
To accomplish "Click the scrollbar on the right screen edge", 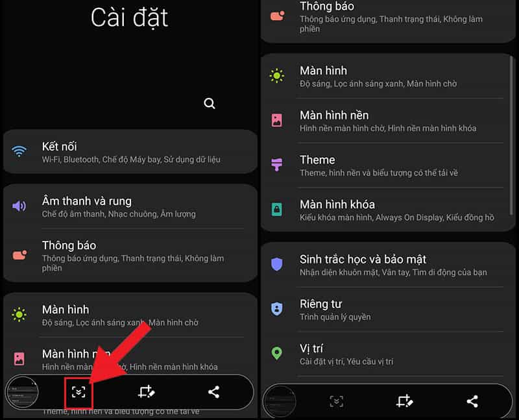I will click(511, 135).
